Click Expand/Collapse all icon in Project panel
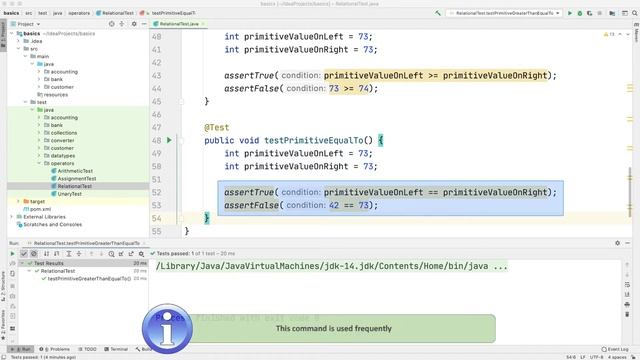 tap(122, 24)
